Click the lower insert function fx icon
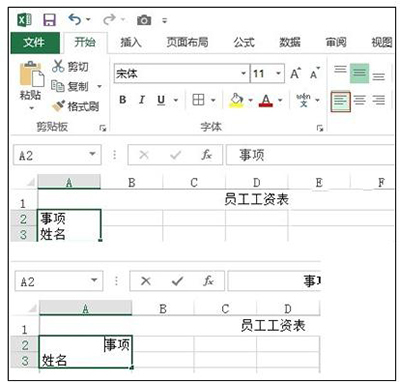The image size is (400, 382). pos(208,281)
